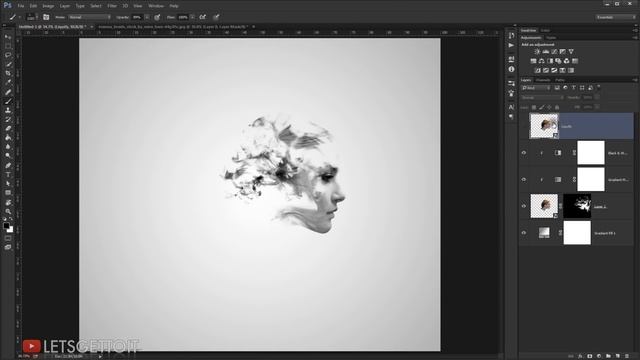This screenshot has height=360, width=640.
Task: Hide the masked portrait layer
Action: point(524,206)
